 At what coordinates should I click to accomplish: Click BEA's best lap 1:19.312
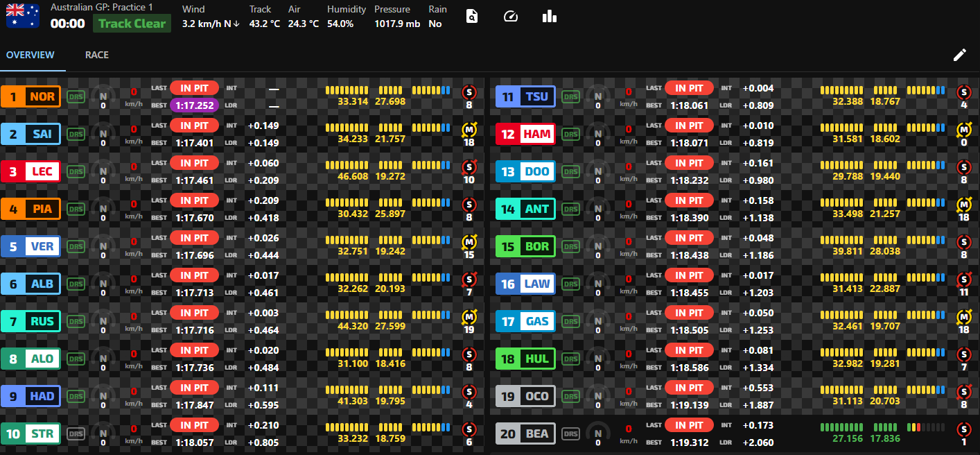point(690,443)
